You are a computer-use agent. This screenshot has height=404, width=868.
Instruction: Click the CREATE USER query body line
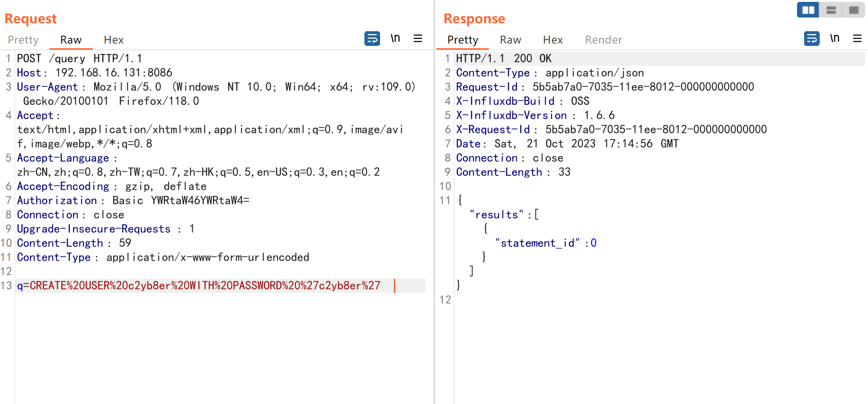click(x=199, y=286)
